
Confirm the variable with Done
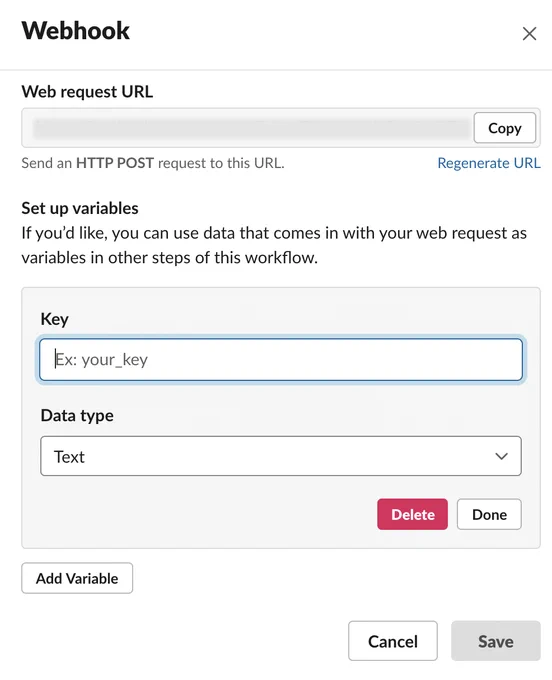pos(489,514)
